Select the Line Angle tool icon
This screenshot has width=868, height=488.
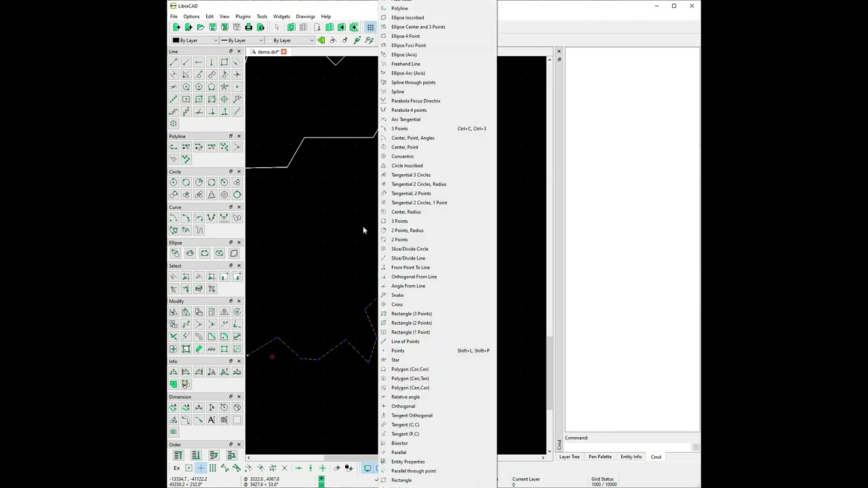186,62
